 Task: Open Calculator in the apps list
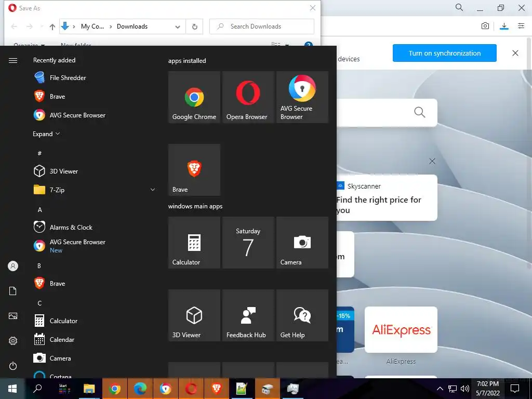tap(94, 321)
